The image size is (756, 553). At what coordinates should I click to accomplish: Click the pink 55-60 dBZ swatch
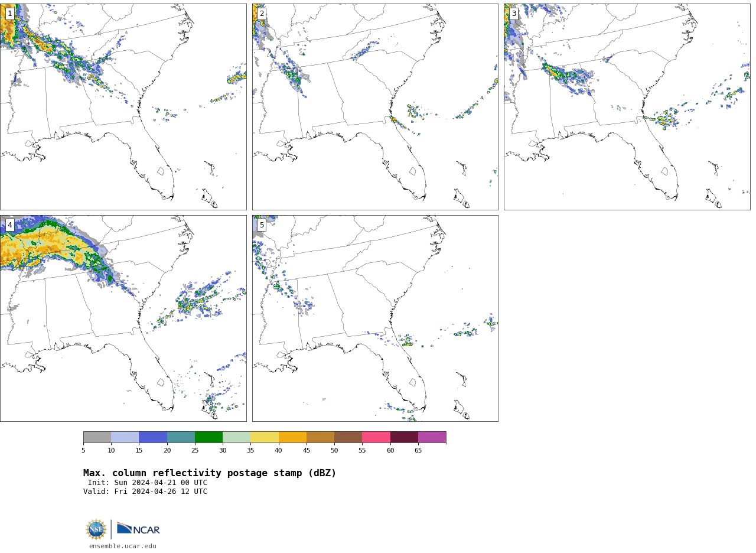click(x=376, y=437)
